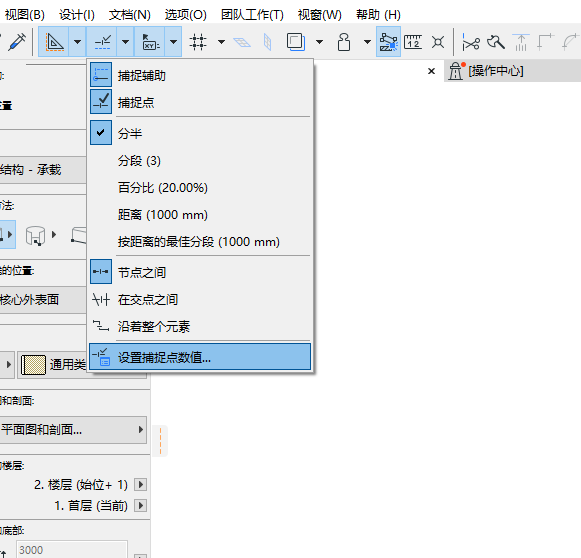
Task: Select the XY relative coordinates icon
Action: pos(150,42)
